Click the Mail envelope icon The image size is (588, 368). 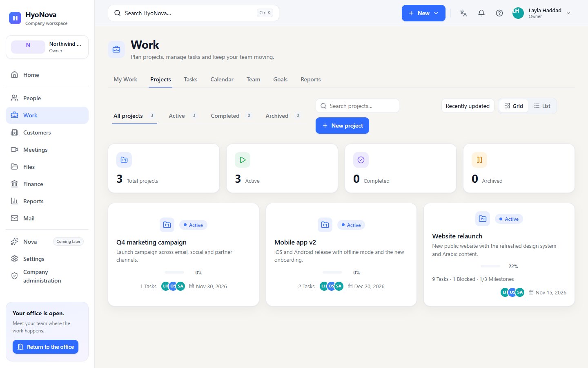(x=15, y=218)
